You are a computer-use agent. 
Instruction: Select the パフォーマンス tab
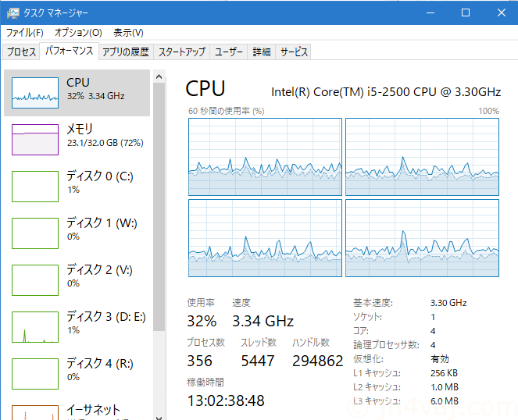(x=69, y=51)
